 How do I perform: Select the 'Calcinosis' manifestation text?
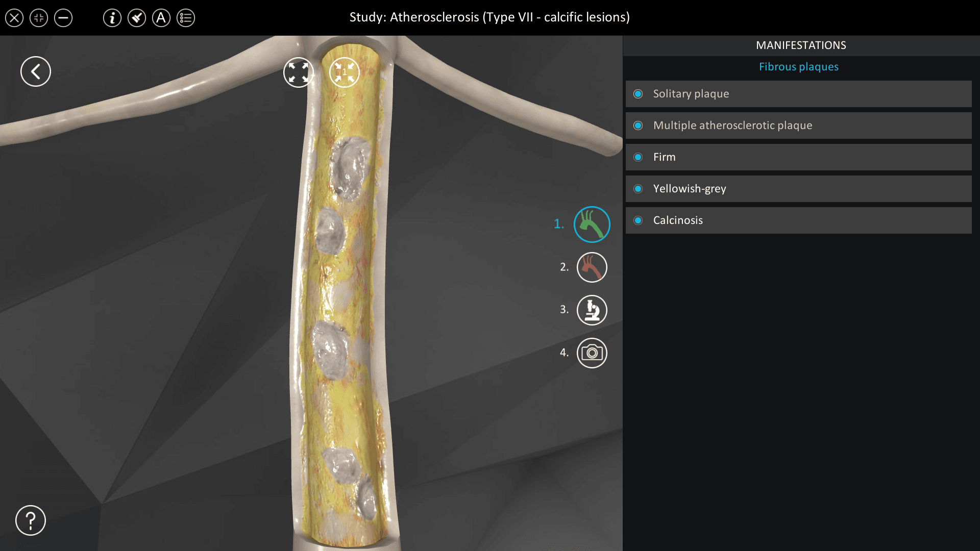[x=678, y=220]
